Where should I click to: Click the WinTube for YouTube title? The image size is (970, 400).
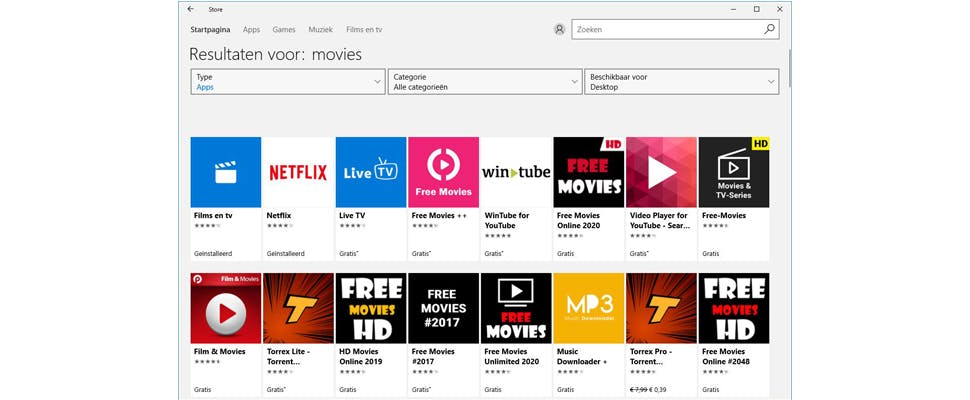click(x=507, y=221)
